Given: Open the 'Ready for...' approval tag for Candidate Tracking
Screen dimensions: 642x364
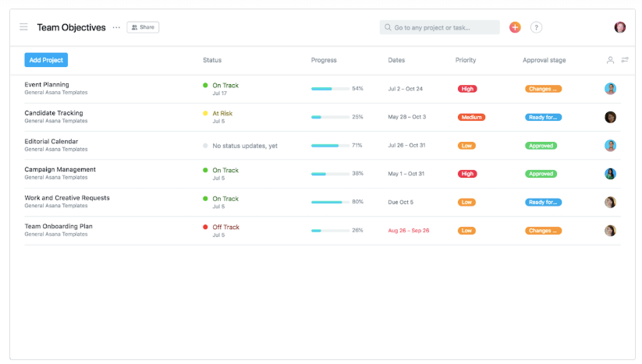Looking at the screenshot, I should click(544, 117).
